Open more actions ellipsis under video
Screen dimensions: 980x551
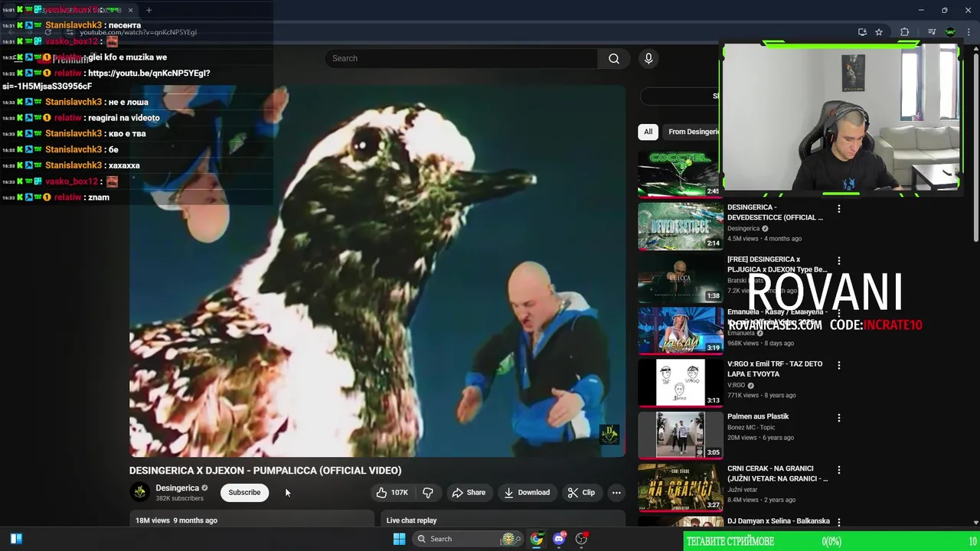click(616, 492)
